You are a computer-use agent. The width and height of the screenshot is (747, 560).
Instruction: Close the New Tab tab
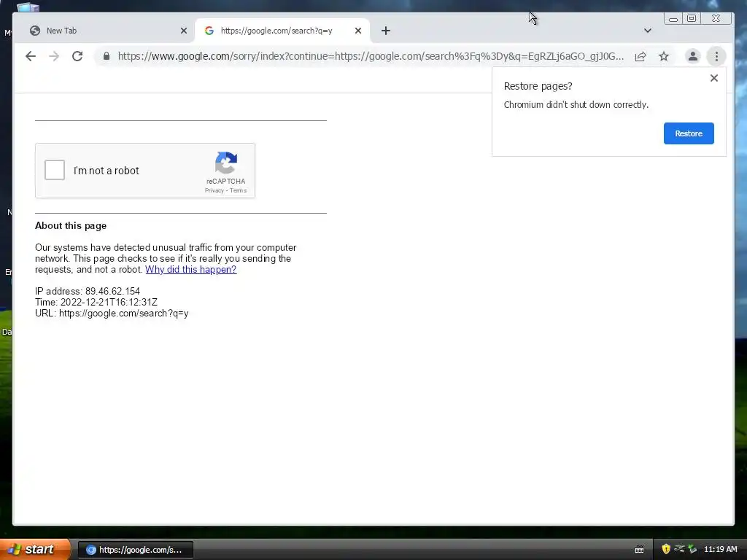[183, 31]
